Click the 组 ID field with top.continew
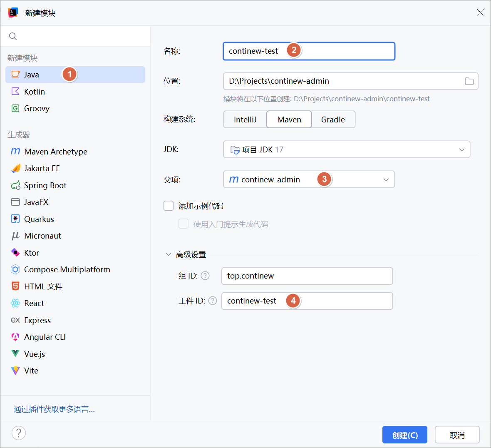Image resolution: width=491 pixels, height=448 pixels. tap(307, 276)
